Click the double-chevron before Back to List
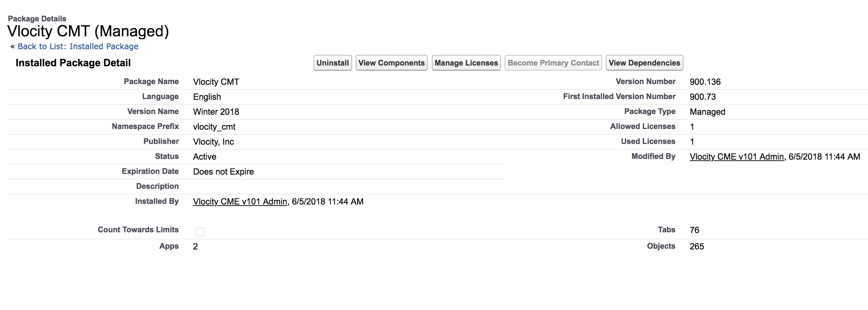868x310 pixels. point(12,46)
